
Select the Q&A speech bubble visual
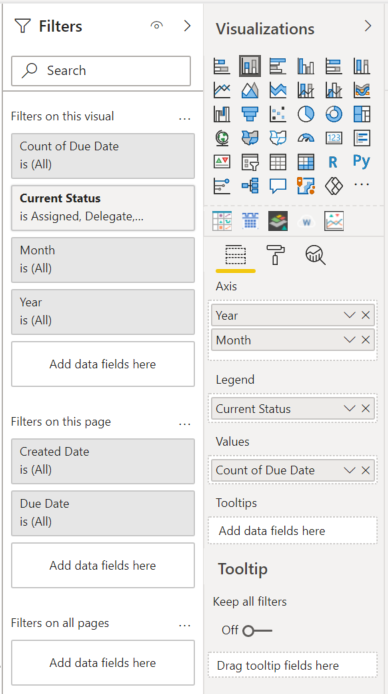[278, 186]
